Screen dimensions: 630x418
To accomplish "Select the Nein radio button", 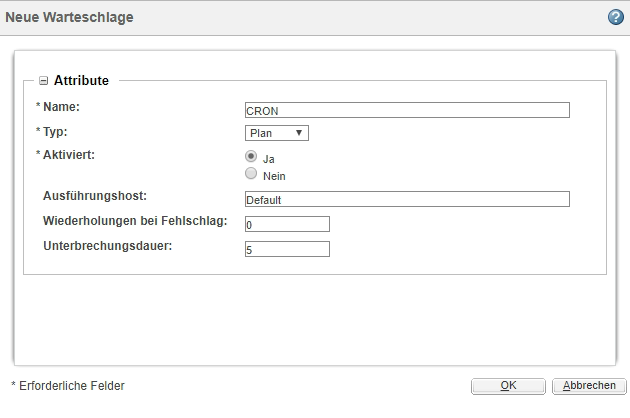I will (251, 174).
